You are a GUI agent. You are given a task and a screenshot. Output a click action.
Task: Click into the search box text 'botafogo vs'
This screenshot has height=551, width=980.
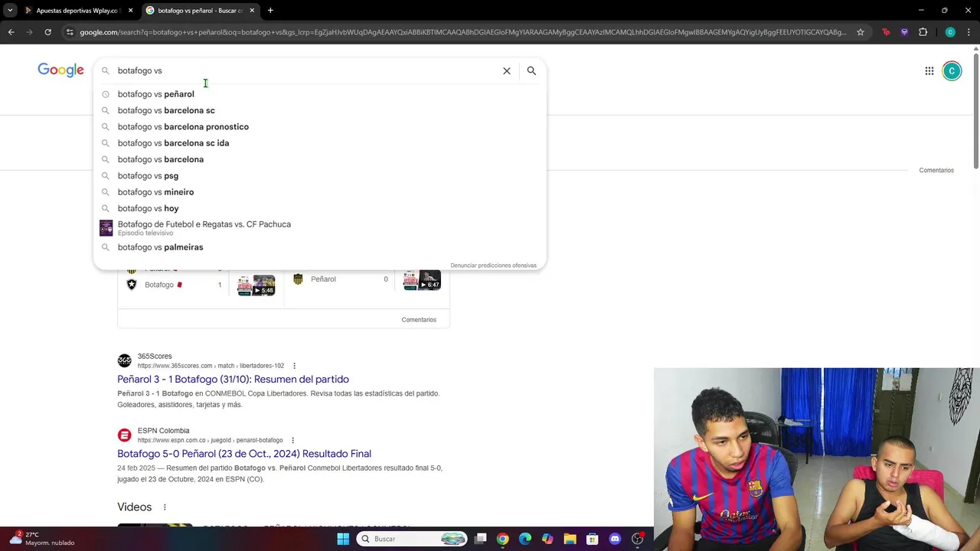tap(139, 70)
